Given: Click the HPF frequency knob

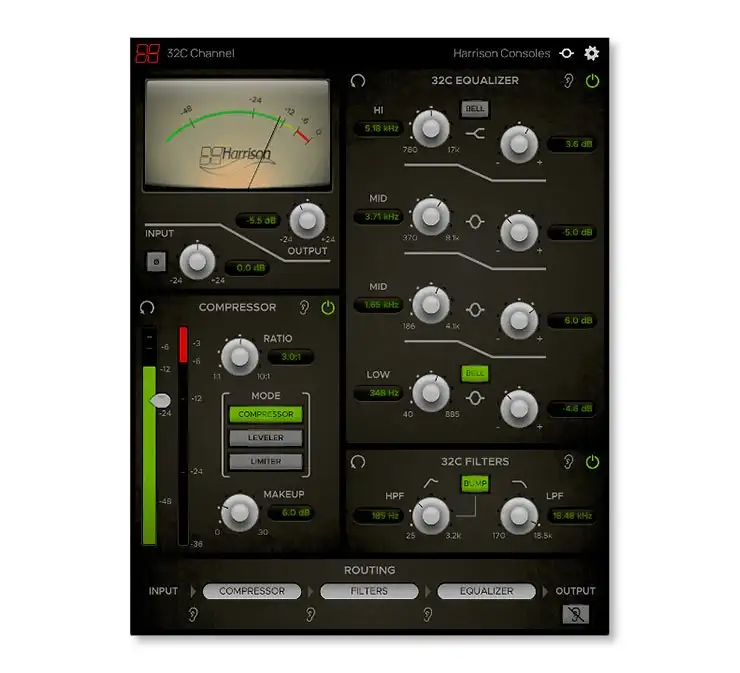Looking at the screenshot, I should click(x=430, y=515).
